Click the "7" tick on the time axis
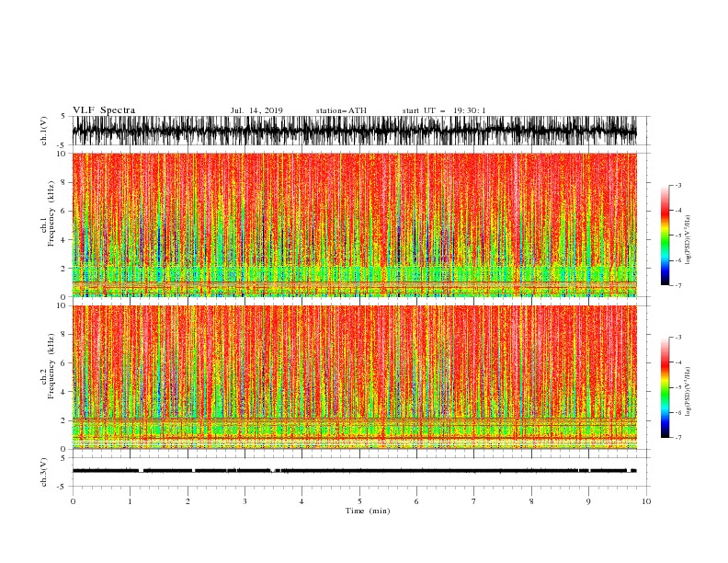The width and height of the screenshot is (728, 563). pyautogui.click(x=474, y=501)
